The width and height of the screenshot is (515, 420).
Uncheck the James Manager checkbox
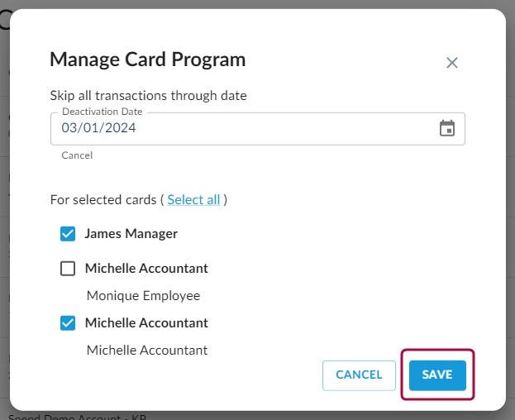[x=68, y=234]
